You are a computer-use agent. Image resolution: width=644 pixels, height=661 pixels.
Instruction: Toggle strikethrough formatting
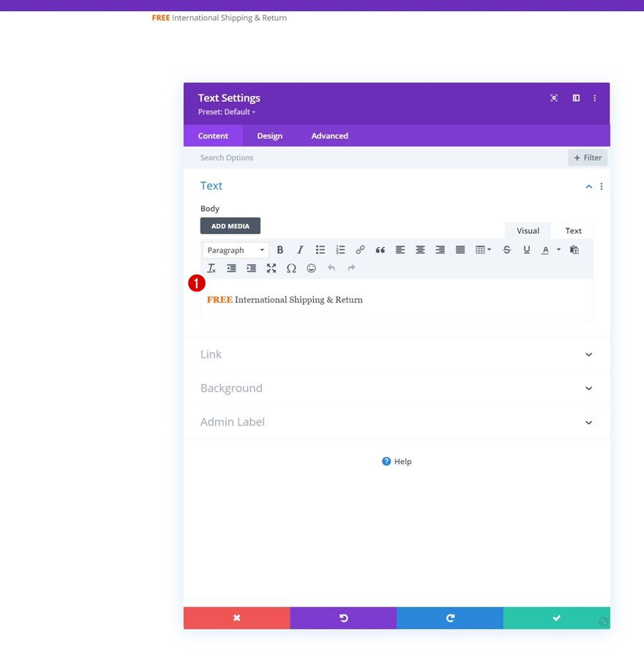[506, 250]
